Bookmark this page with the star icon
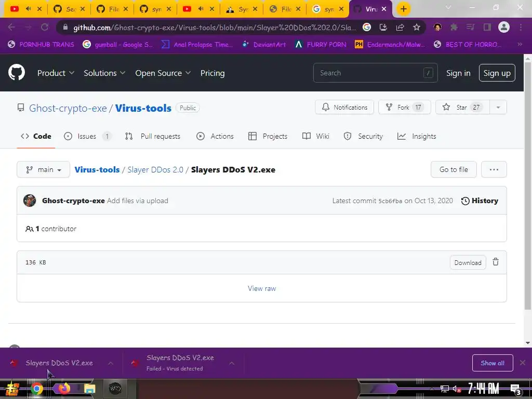Screen dimensions: 532x399 point(417,27)
